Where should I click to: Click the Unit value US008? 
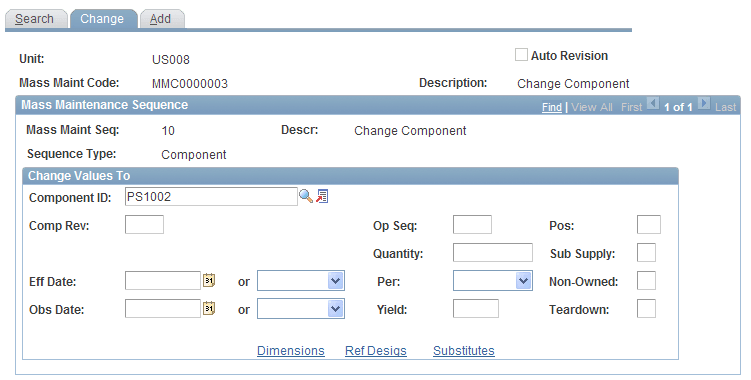(x=171, y=60)
